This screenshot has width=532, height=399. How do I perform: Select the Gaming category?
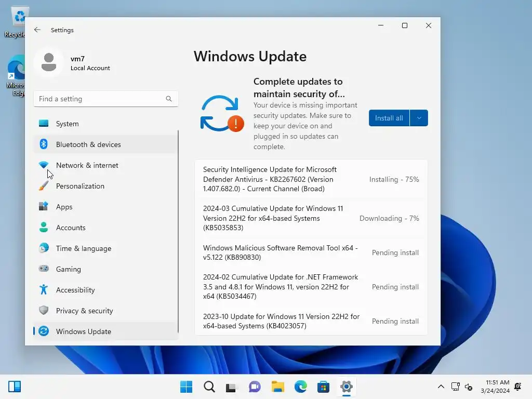pyautogui.click(x=105, y=269)
